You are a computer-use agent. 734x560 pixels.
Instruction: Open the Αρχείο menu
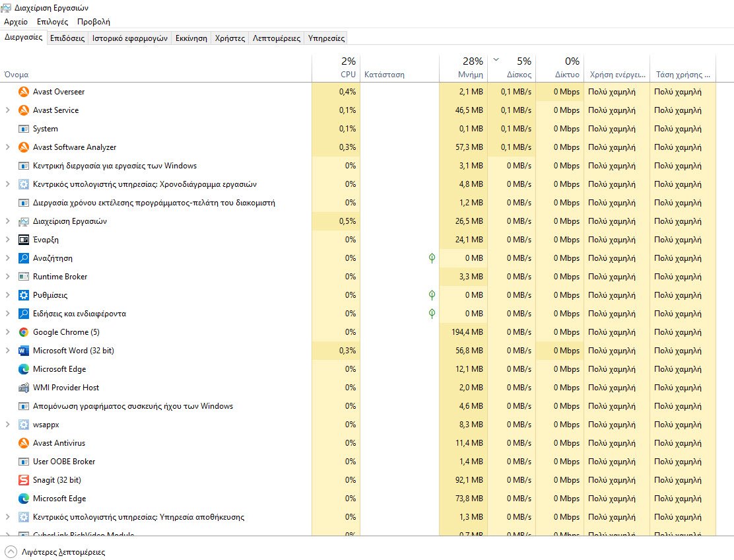(x=16, y=22)
